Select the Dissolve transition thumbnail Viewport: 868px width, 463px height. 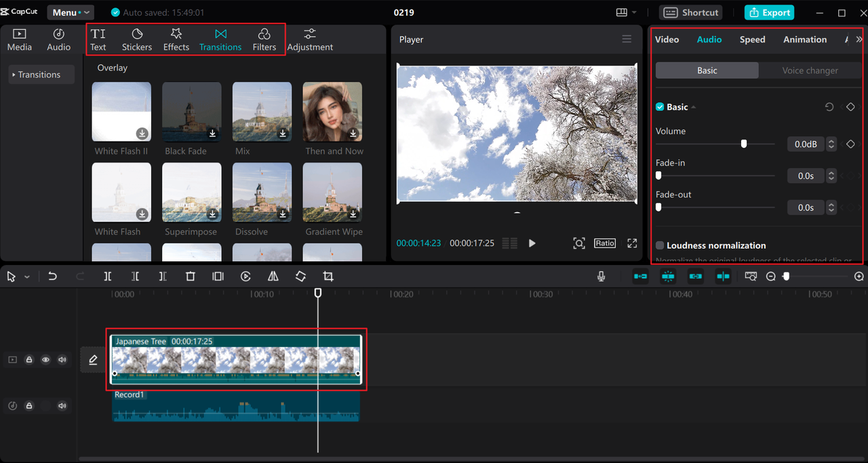(x=262, y=192)
